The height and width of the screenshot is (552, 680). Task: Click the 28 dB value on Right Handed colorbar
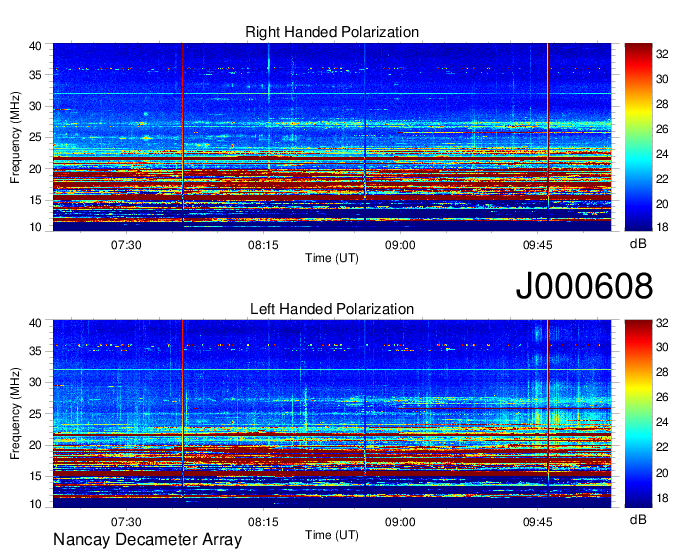click(662, 104)
